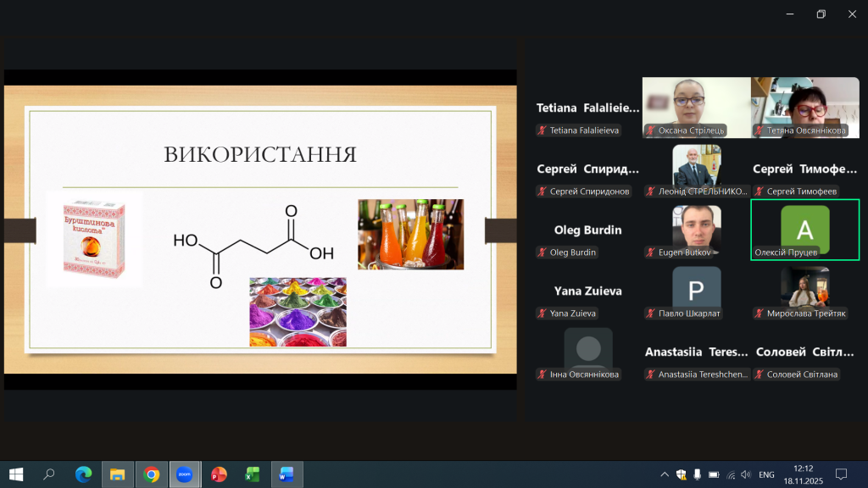Expand the hidden system tray icons
The image size is (868, 488).
[x=665, y=474]
